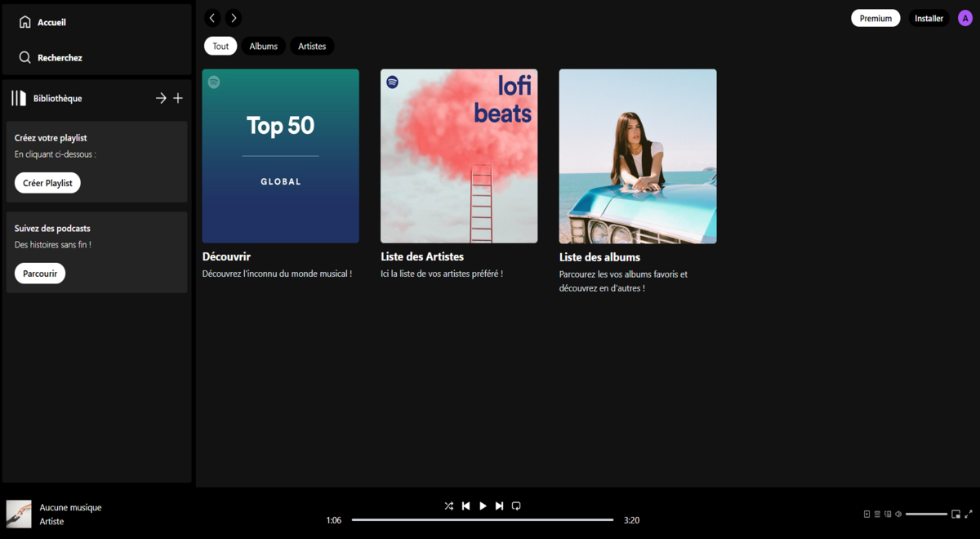The height and width of the screenshot is (539, 980).
Task: Click the Parcourir podcasts button
Action: [x=39, y=273]
